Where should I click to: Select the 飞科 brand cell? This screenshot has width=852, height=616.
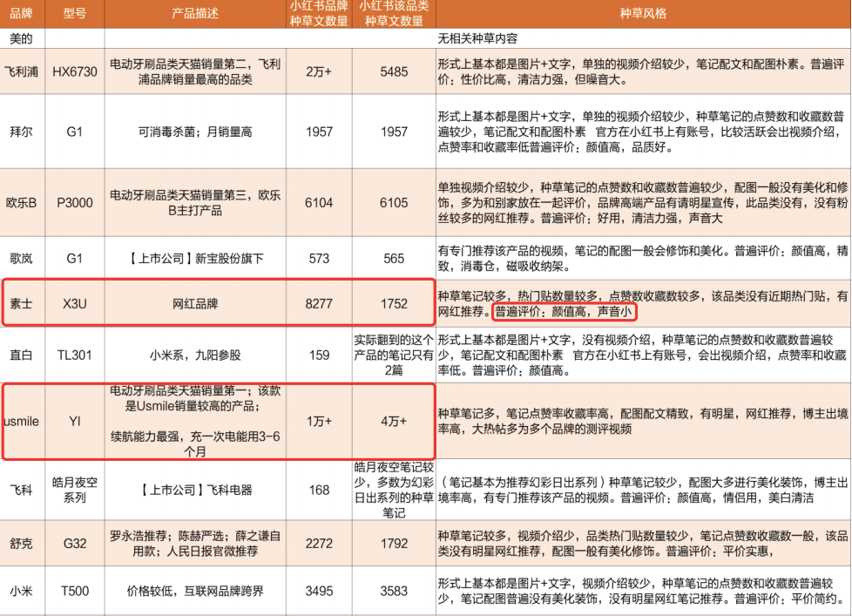23,490
